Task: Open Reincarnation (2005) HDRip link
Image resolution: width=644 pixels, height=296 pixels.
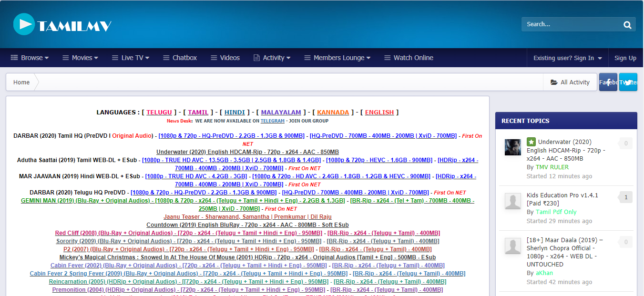Action: [x=189, y=282]
